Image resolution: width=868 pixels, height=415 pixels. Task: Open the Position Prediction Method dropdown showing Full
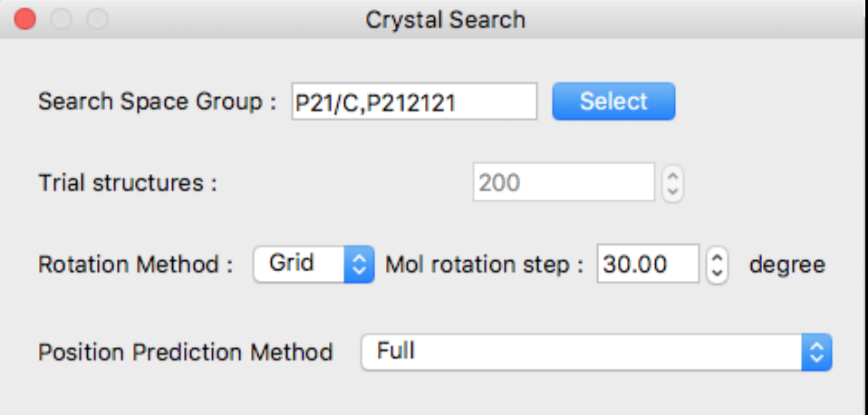[596, 352]
